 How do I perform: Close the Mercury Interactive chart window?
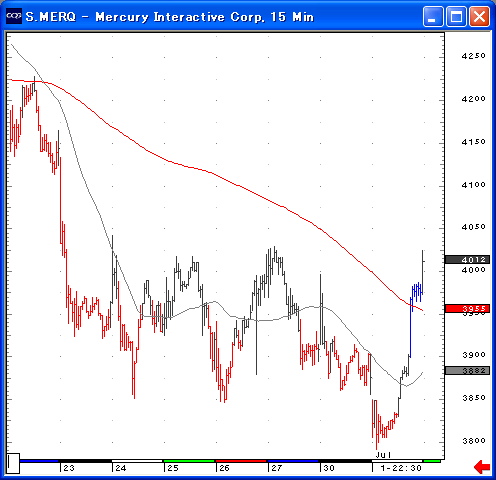pyautogui.click(x=479, y=16)
